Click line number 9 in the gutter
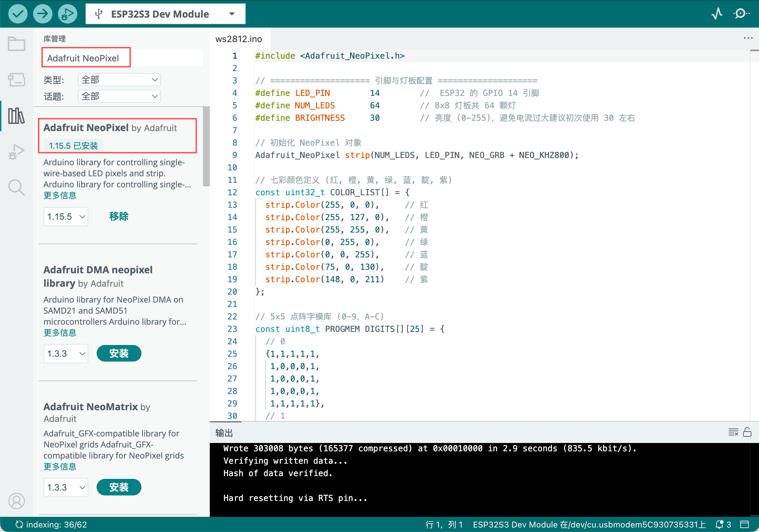This screenshot has height=532, width=759. (235, 155)
